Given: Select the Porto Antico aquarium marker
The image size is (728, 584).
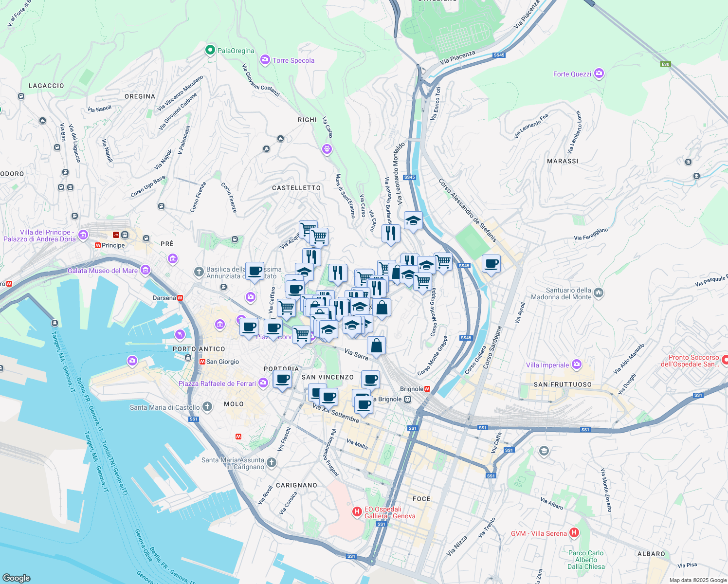Looking at the screenshot, I should click(181, 335).
